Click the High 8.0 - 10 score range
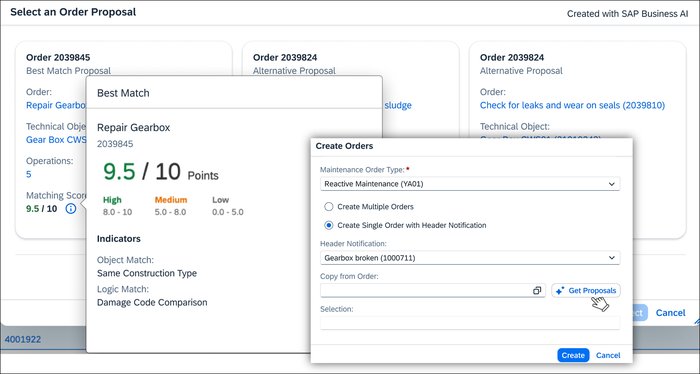700x374 pixels. pos(117,206)
